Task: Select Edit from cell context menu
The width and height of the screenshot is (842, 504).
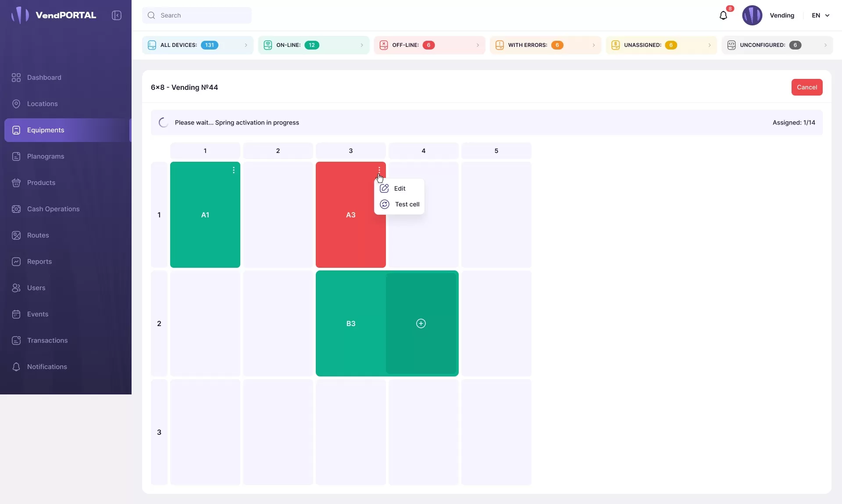Action: [x=399, y=188]
